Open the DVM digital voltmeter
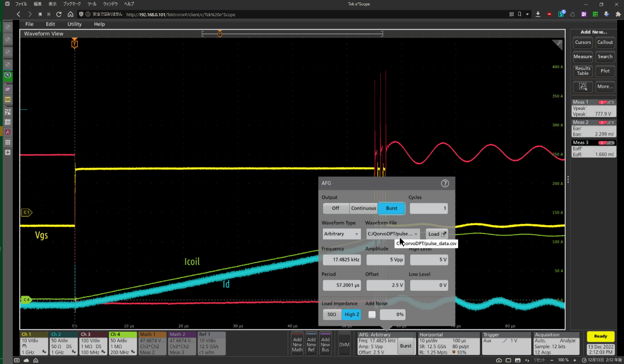The height and width of the screenshot is (364, 624). 345,344
